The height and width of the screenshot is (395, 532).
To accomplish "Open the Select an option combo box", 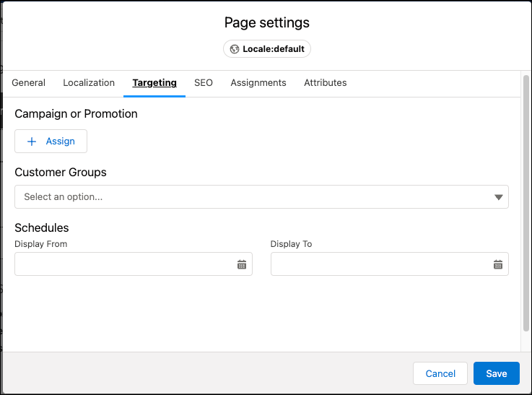I will 261,197.
